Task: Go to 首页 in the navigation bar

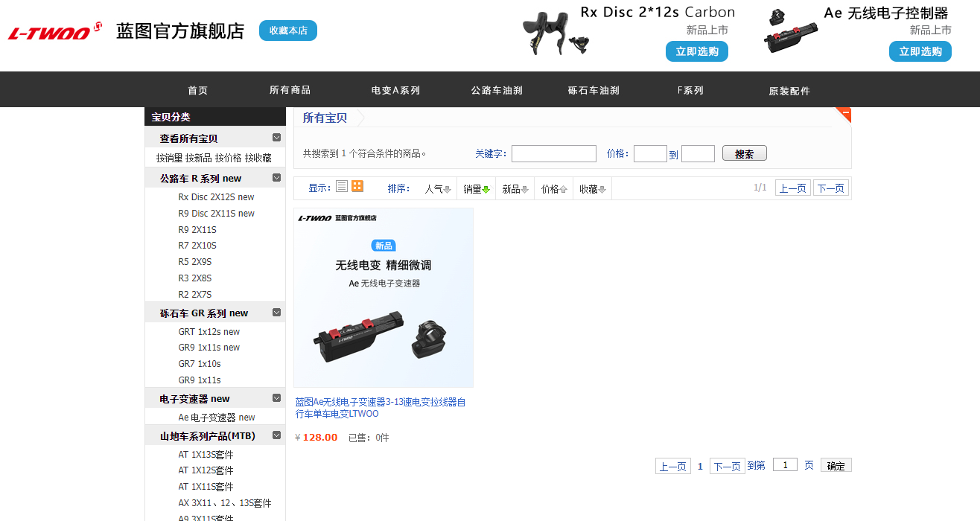Action: point(197,89)
